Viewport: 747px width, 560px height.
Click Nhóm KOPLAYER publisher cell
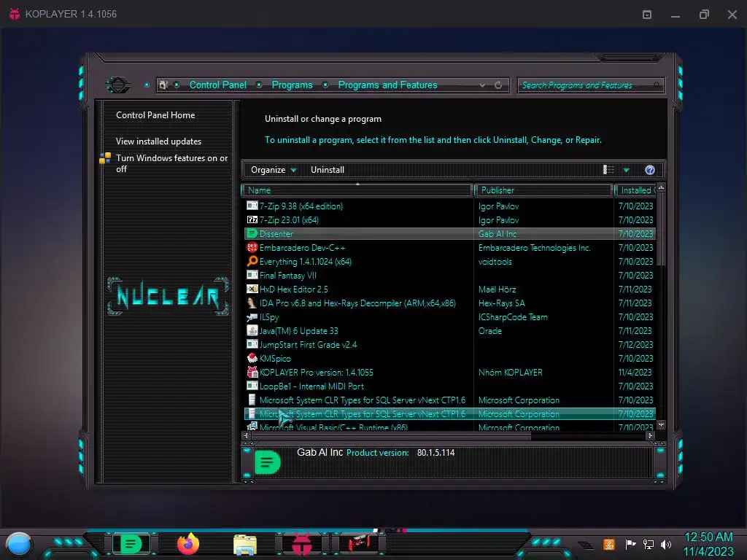pos(510,373)
